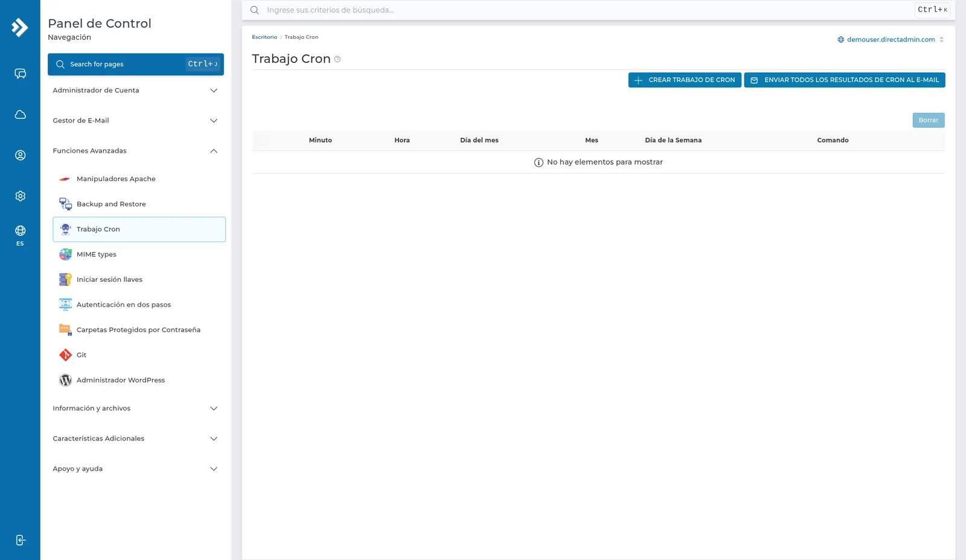
Task: Click the Crear Trabajo de Cron button
Action: [685, 80]
